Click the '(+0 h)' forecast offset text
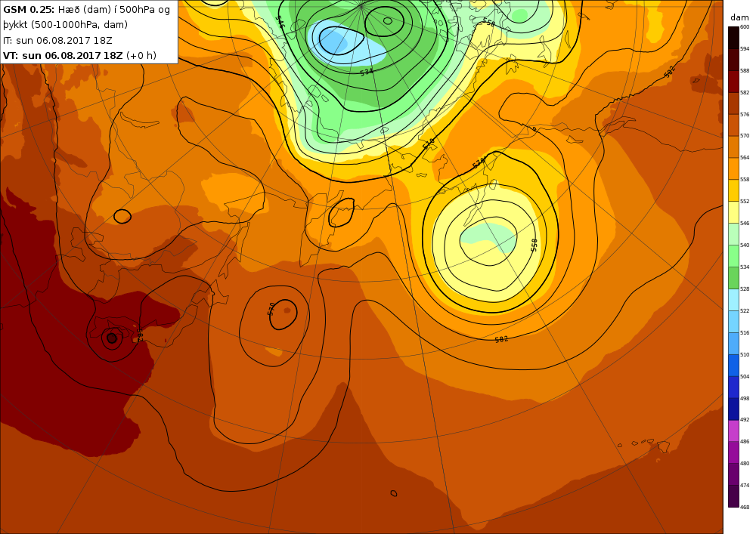The width and height of the screenshot is (756, 534). point(141,55)
